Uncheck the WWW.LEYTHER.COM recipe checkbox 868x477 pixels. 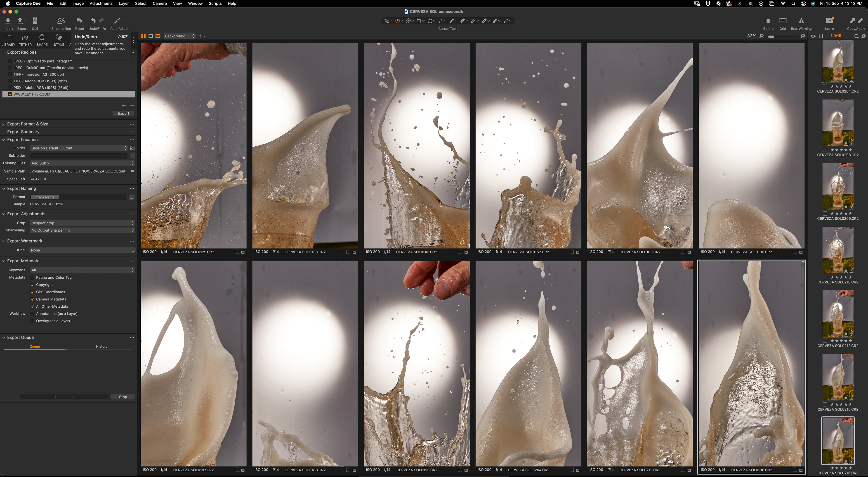click(10, 94)
